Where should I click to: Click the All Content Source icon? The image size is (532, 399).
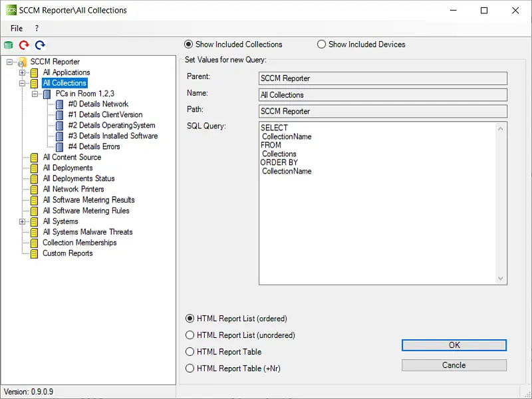coord(35,158)
